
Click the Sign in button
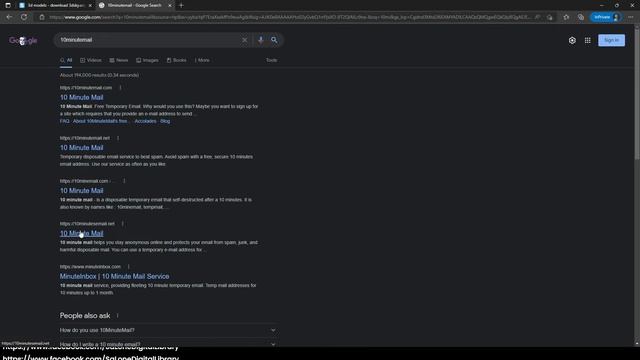pos(611,40)
